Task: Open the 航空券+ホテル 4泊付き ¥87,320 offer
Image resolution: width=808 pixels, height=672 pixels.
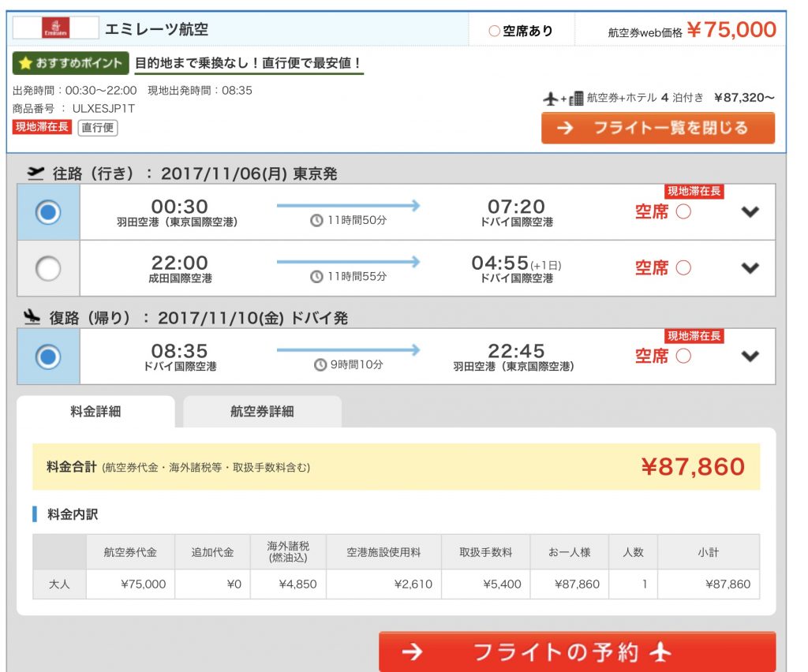Action: click(659, 98)
